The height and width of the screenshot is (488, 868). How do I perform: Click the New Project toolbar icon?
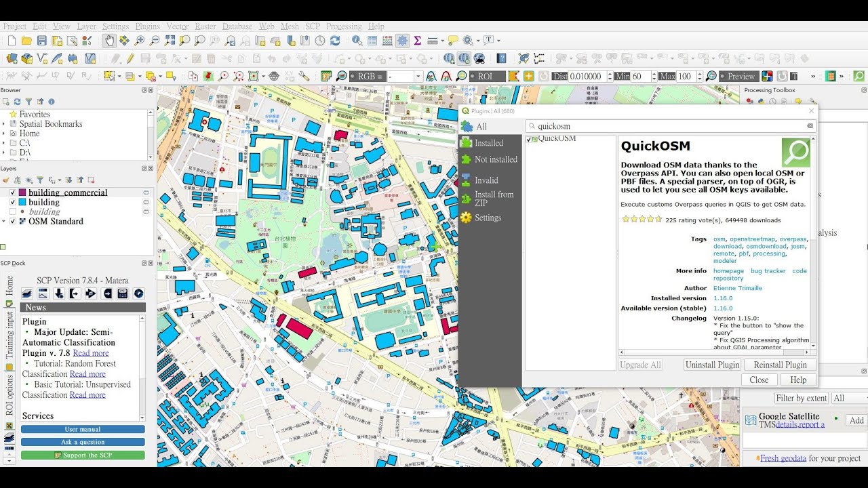point(11,41)
